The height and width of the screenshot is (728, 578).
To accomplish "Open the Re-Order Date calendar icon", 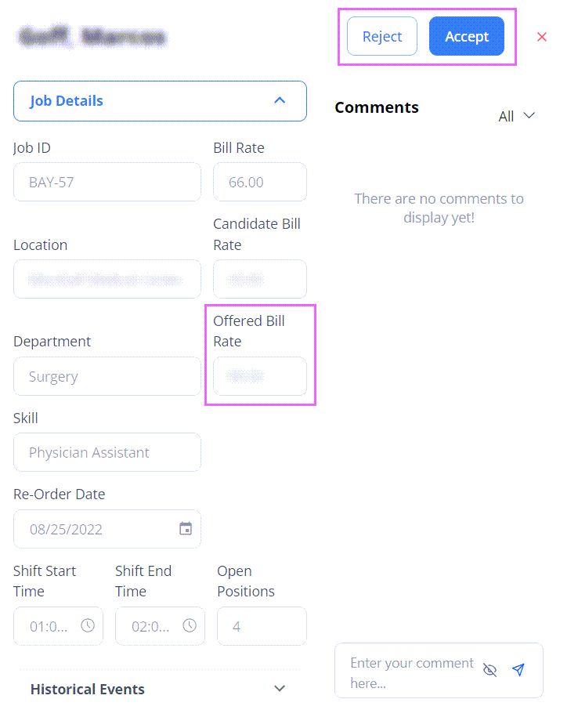I will pyautogui.click(x=186, y=528).
